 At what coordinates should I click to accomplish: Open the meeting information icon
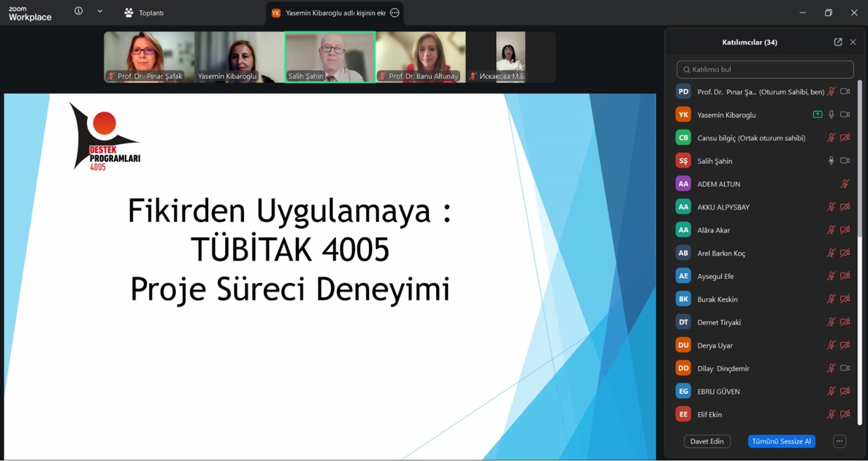(x=78, y=11)
